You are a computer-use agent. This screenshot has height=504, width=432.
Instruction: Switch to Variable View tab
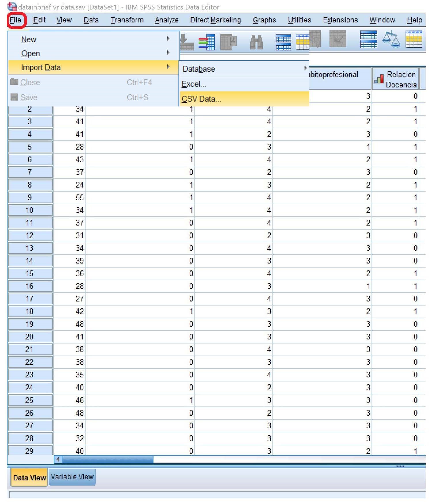tap(72, 477)
